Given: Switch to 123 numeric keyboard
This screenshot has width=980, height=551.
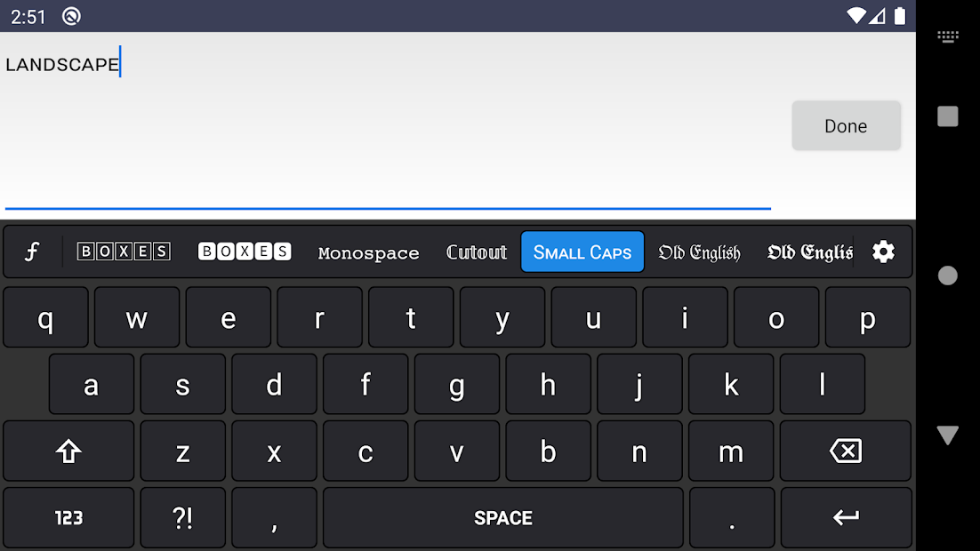Looking at the screenshot, I should tap(68, 517).
